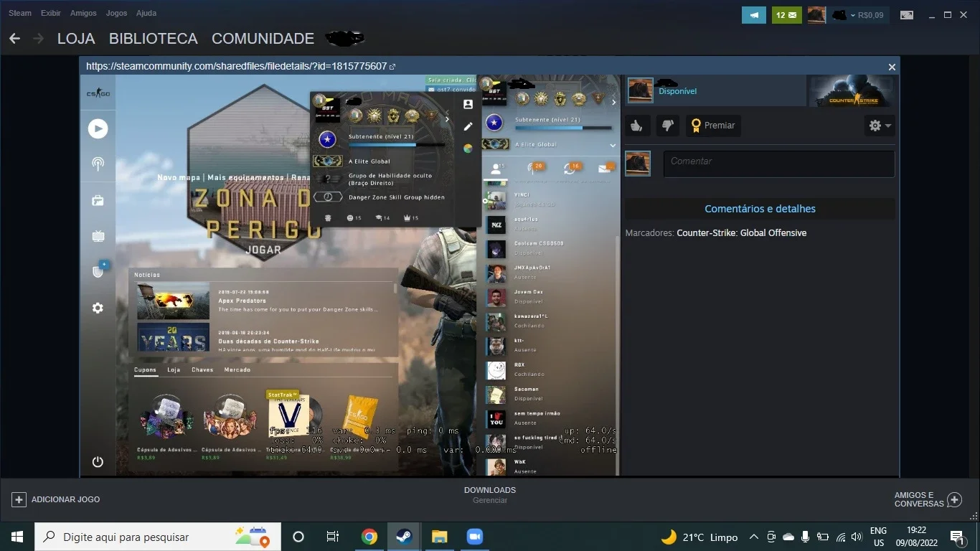Select the Cupons tab
Viewport: 980px width, 551px height.
click(x=145, y=370)
